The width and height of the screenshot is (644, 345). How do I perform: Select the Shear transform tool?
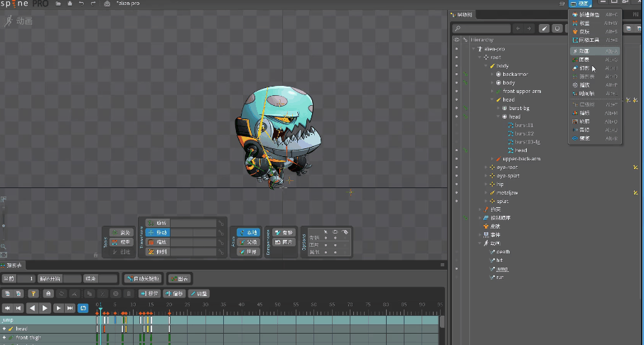tap(158, 251)
